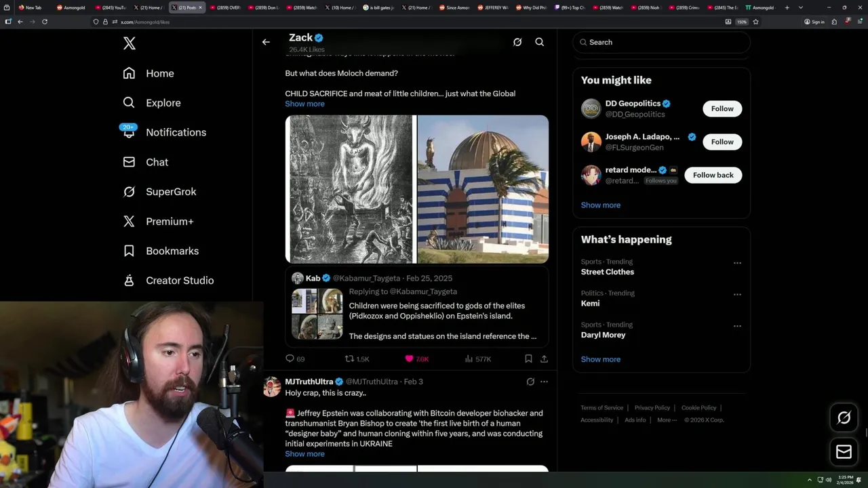This screenshot has width=868, height=488.
Task: Bookmark the Moloch post
Action: point(528,359)
